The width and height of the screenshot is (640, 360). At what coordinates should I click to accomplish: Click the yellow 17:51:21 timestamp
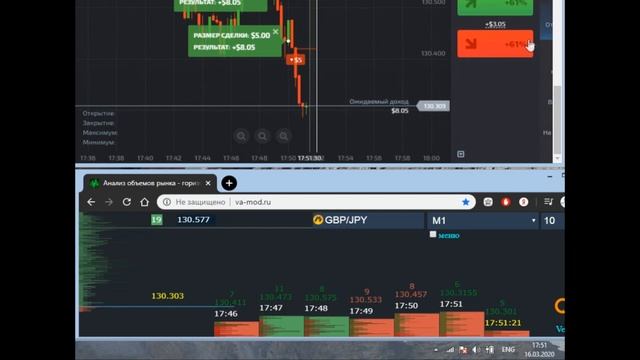503,323
